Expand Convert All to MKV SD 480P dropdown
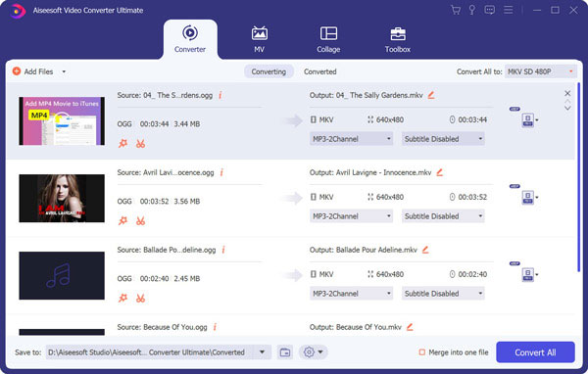The height and width of the screenshot is (374, 588). pos(541,71)
